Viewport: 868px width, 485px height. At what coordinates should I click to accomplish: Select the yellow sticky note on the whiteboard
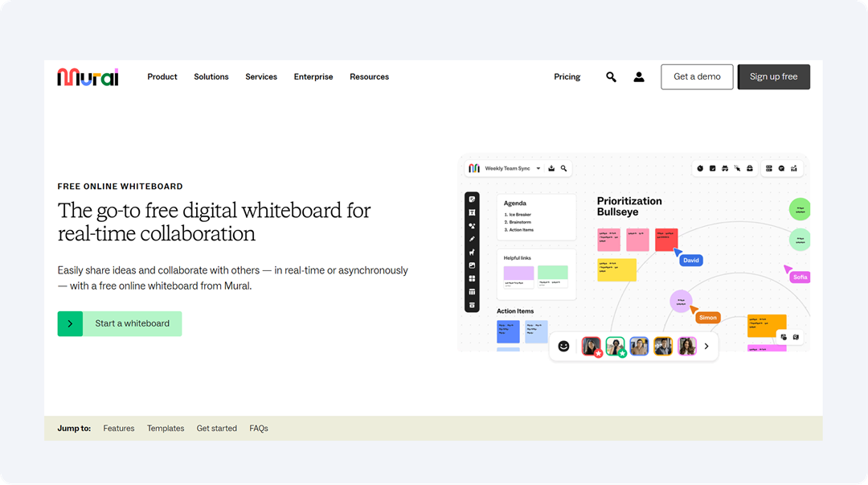pos(616,270)
